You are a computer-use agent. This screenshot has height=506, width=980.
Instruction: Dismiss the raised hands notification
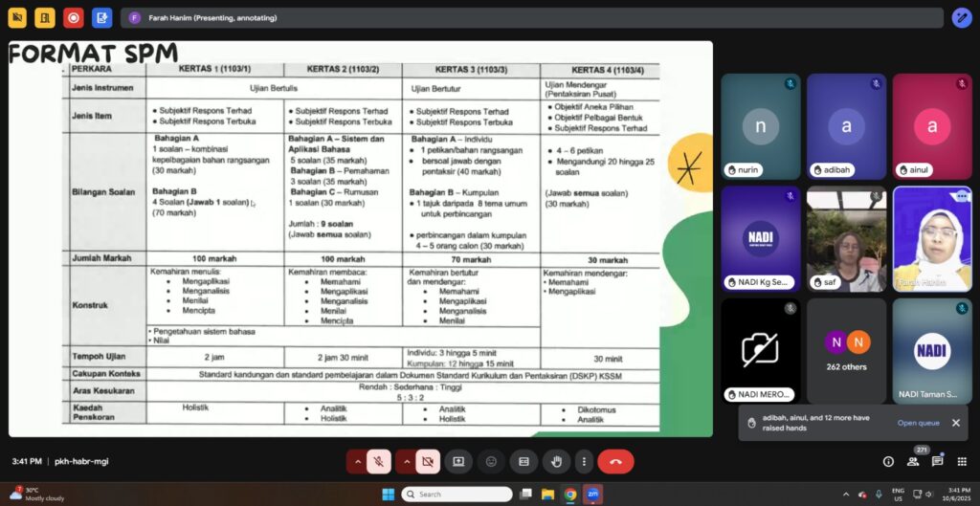(x=956, y=423)
